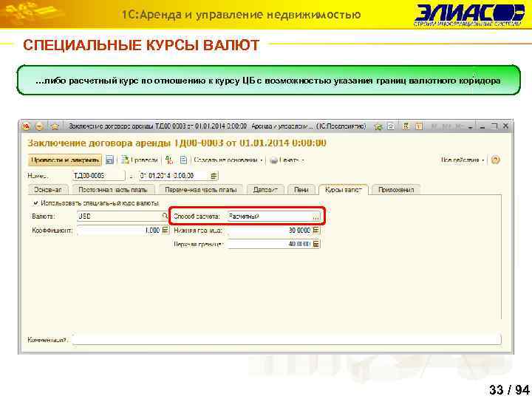532x399 pixels.
Task: Open the Все действия dropdown
Action: point(463,160)
